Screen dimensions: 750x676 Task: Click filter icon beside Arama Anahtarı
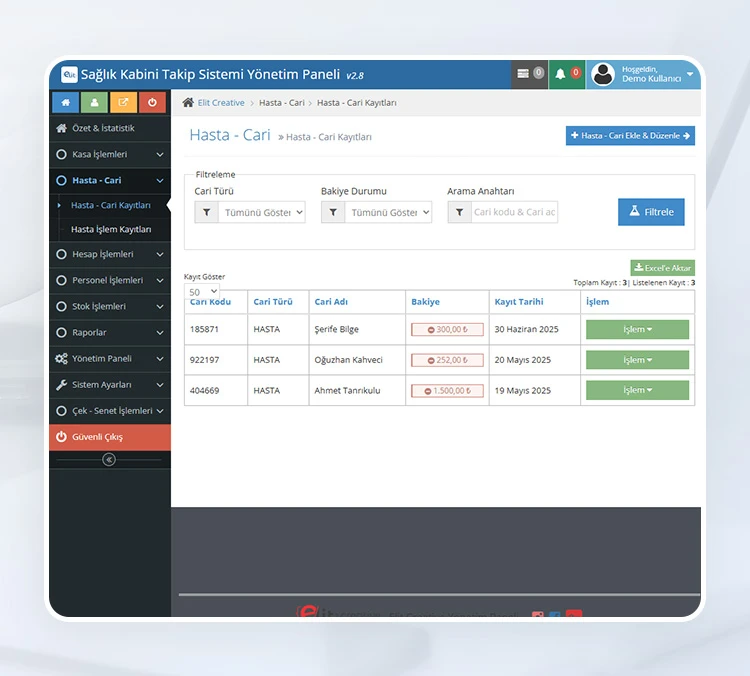tap(459, 212)
